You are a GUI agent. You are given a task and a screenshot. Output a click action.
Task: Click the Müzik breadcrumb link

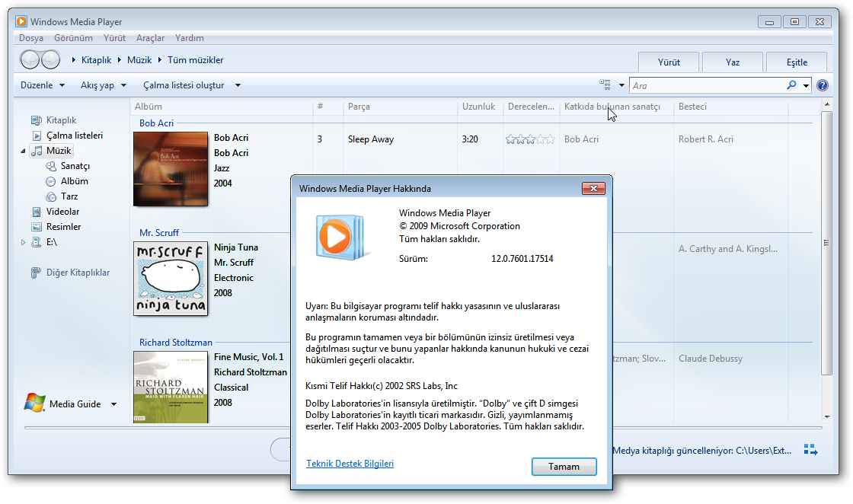pyautogui.click(x=139, y=60)
